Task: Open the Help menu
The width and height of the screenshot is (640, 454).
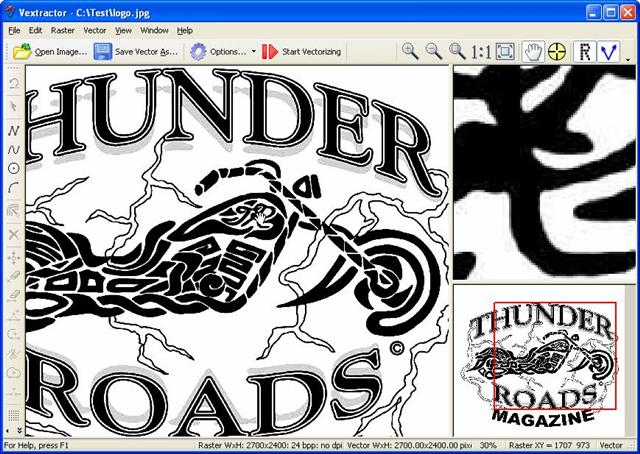Action: [184, 31]
